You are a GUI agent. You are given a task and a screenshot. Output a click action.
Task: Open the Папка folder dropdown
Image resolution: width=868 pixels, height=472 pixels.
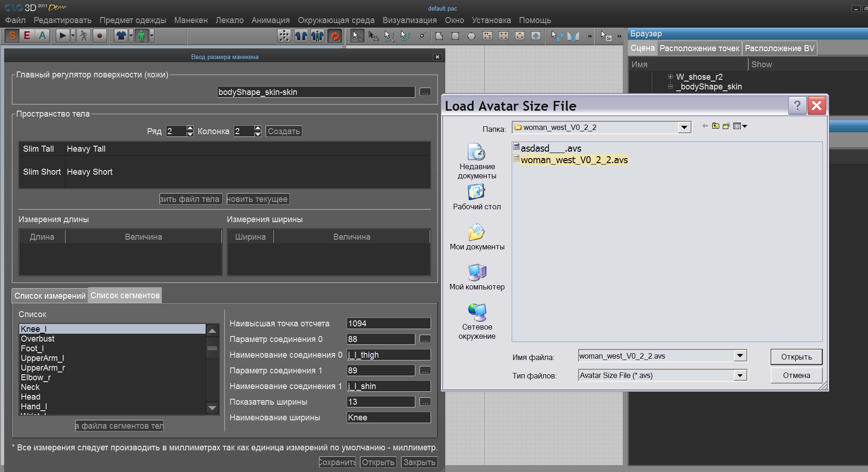coord(684,128)
